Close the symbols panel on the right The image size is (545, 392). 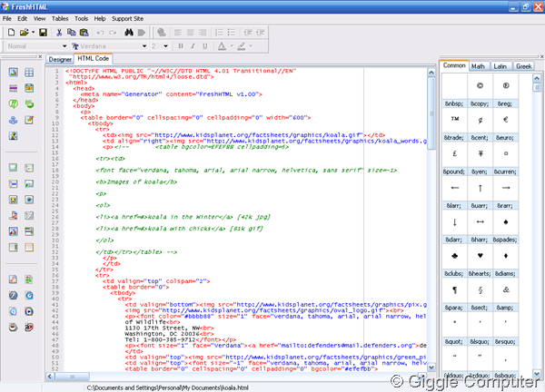click(542, 56)
